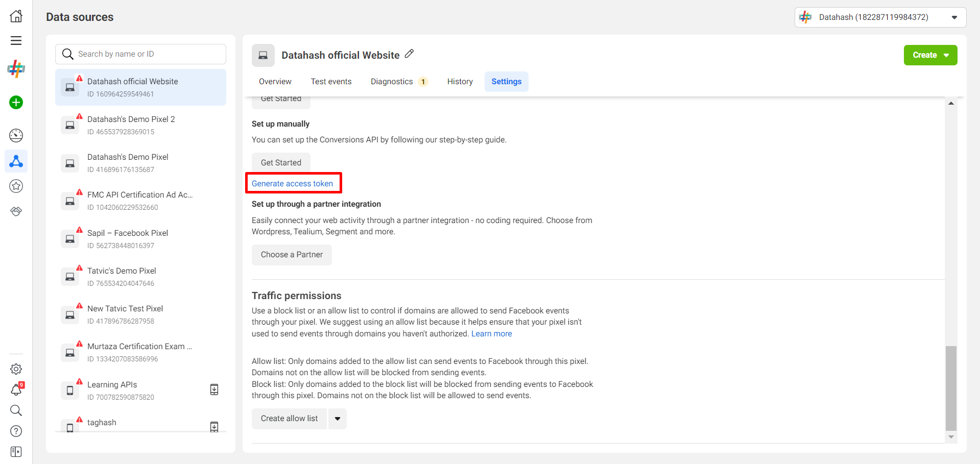Click the pencil edit icon beside the pixel name

(409, 54)
